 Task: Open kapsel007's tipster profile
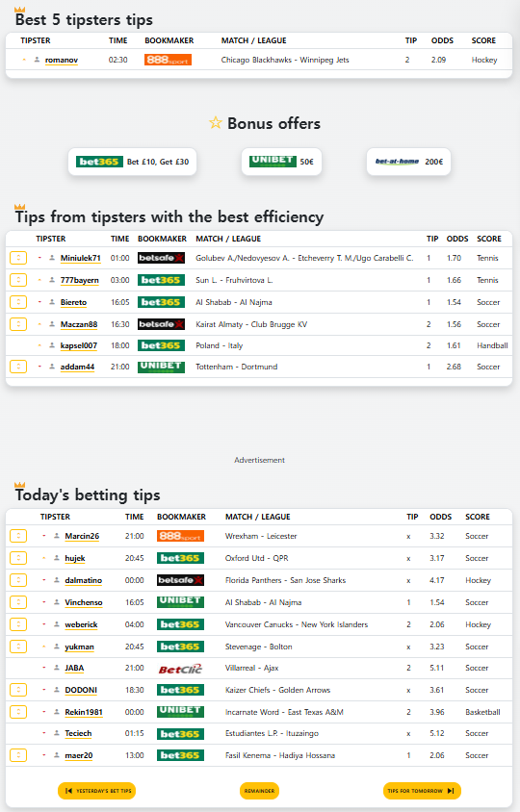(79, 345)
